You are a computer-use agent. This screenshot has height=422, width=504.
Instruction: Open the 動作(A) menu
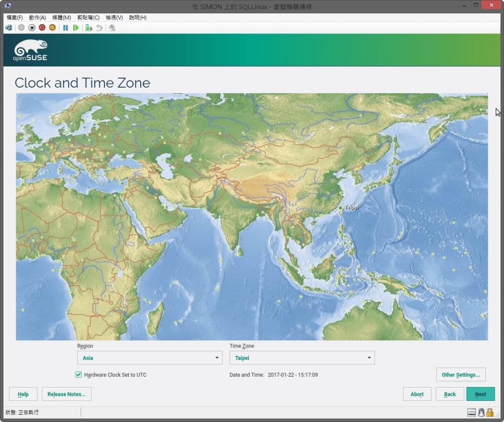(x=37, y=17)
